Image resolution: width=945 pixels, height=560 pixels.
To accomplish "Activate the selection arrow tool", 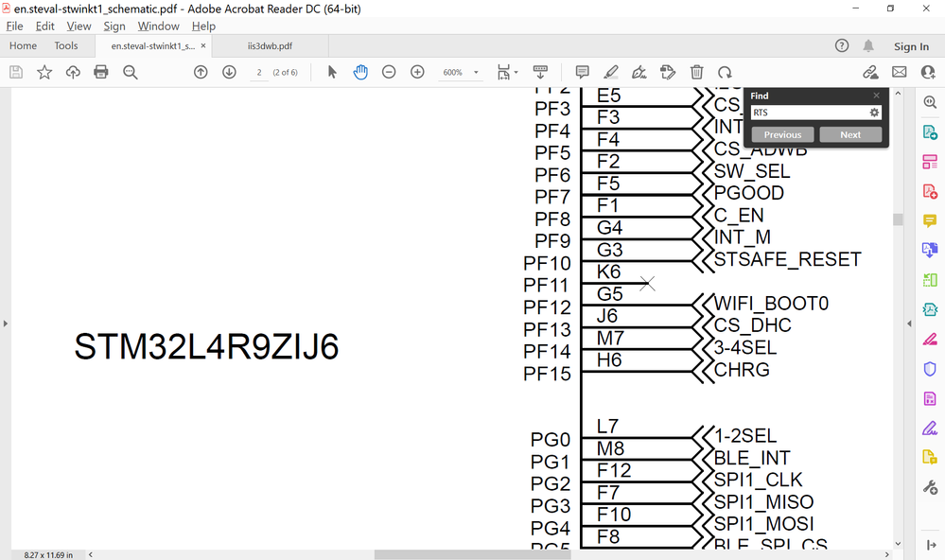I will point(332,72).
